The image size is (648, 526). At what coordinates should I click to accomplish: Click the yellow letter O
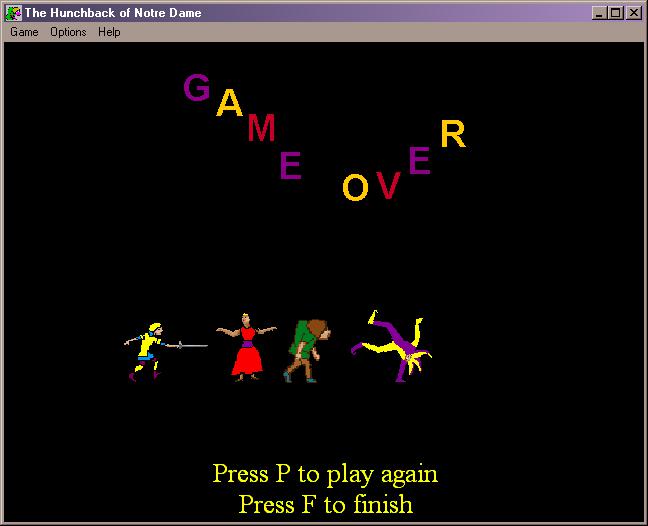point(355,187)
